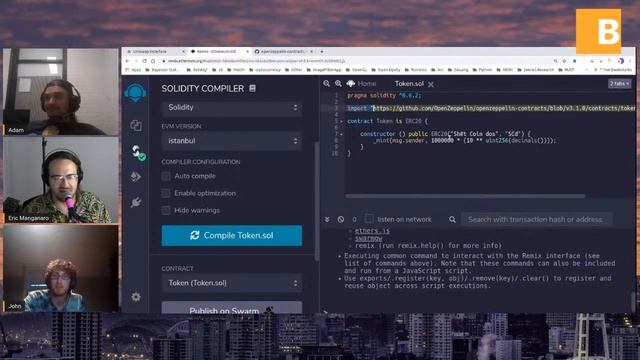640x360 pixels.
Task: Click the documentation icon beside SOLIDITY COMPILER
Action: pyautogui.click(x=253, y=88)
